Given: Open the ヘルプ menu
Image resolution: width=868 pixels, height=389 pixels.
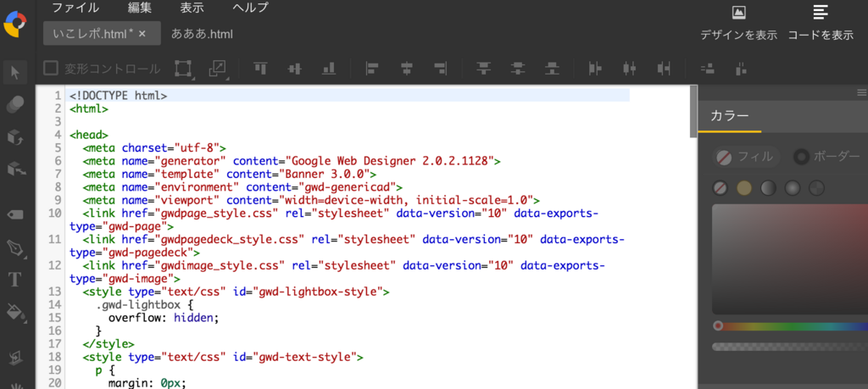Looking at the screenshot, I should pyautogui.click(x=251, y=7).
